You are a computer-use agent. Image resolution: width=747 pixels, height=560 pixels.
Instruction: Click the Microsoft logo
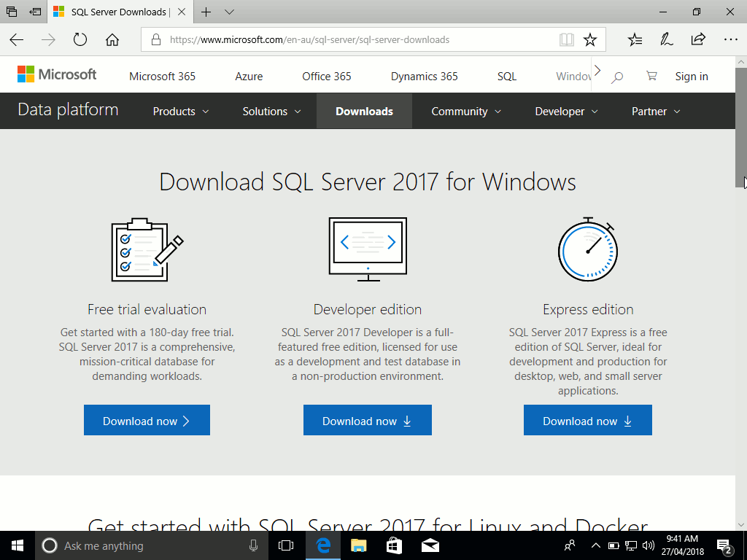point(57,74)
